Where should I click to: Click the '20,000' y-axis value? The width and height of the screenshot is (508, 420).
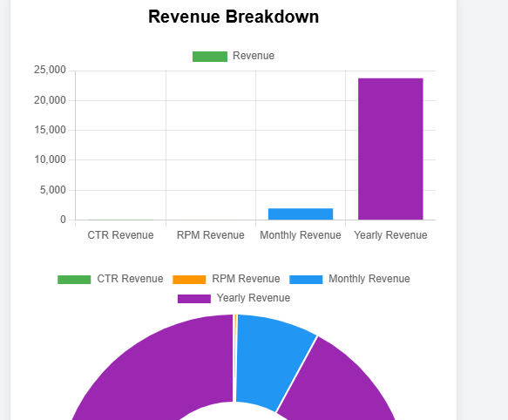50,100
